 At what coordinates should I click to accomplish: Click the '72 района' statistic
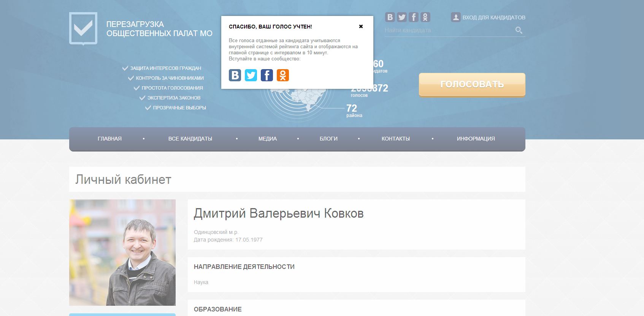354,111
